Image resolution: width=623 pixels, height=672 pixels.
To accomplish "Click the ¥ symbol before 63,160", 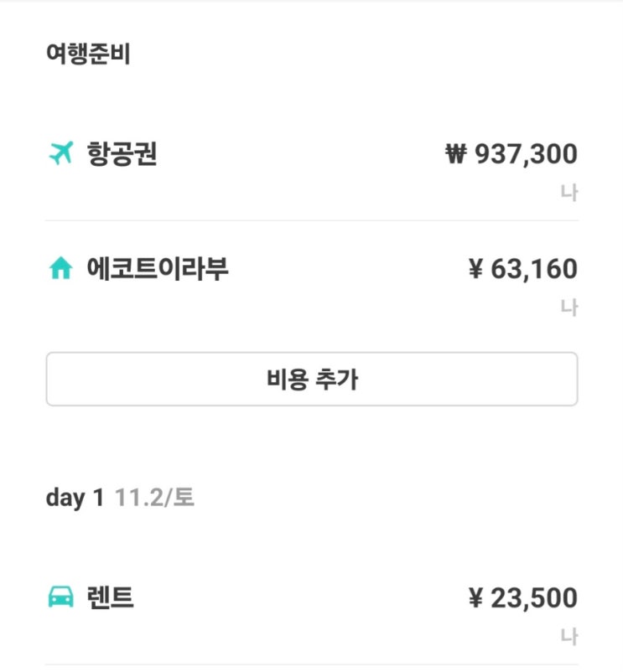I will (475, 270).
